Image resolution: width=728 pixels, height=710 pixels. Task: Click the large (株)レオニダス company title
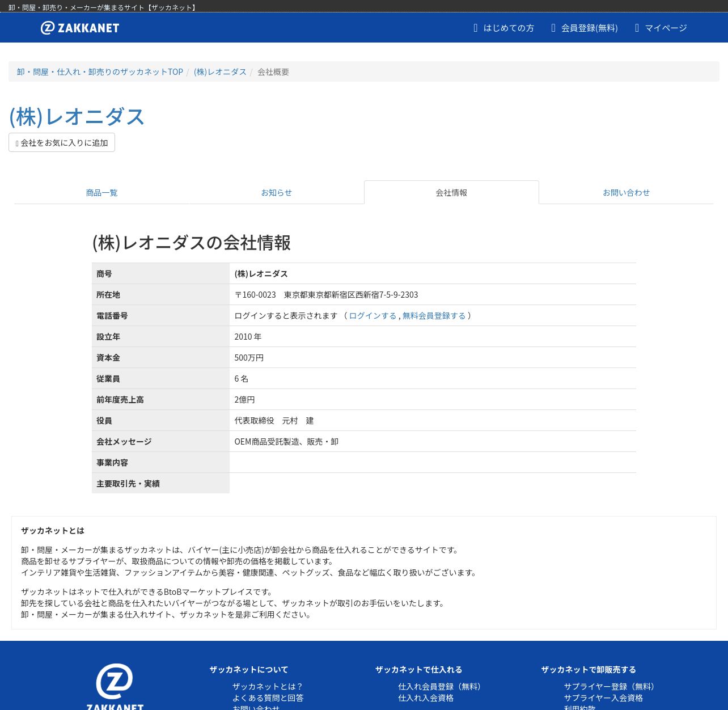[x=77, y=117]
